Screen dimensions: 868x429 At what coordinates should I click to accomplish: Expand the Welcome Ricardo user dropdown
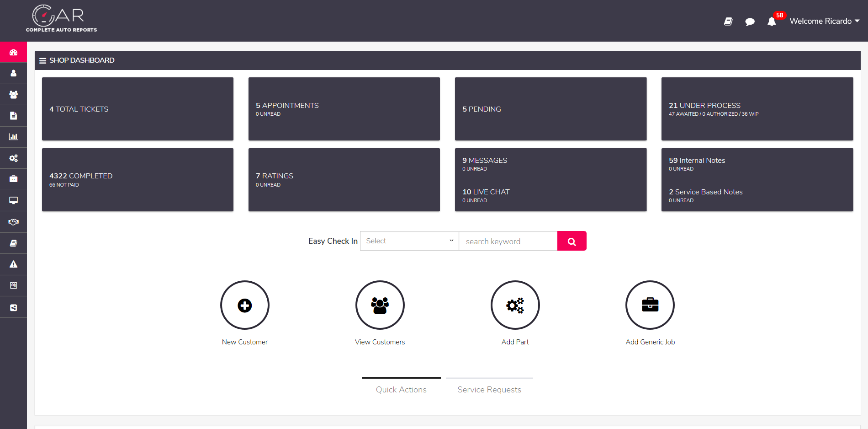[x=825, y=21]
